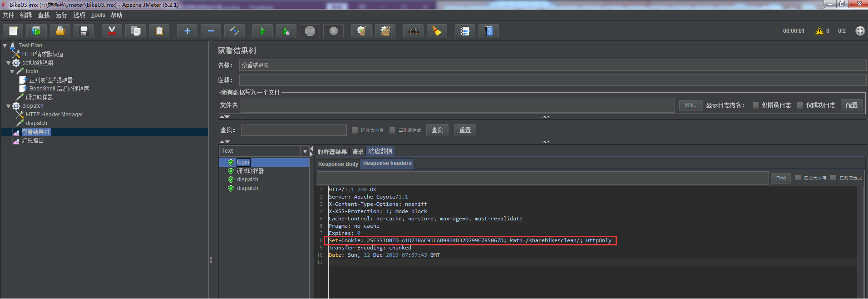Screen dimensions: 868x299
Task: Clear results with the single broom icon
Action: [361, 31]
